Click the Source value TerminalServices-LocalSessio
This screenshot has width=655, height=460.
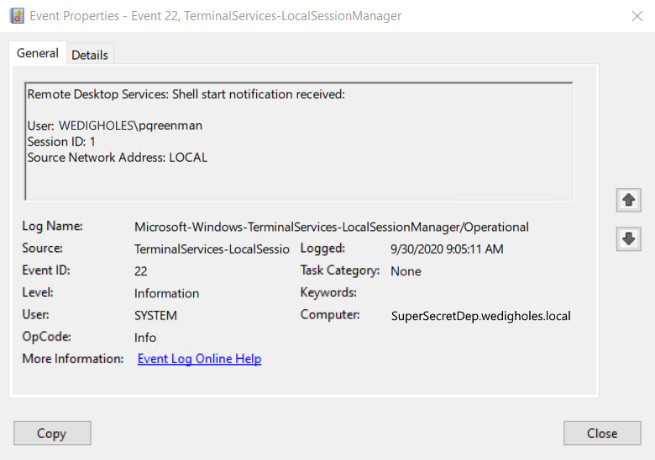212,249
